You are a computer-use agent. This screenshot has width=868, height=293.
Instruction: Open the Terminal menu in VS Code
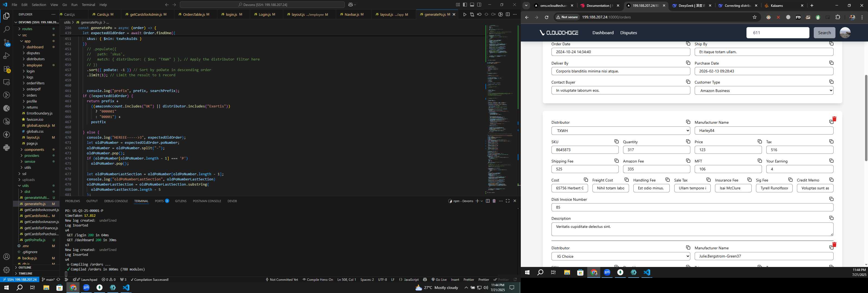click(88, 5)
